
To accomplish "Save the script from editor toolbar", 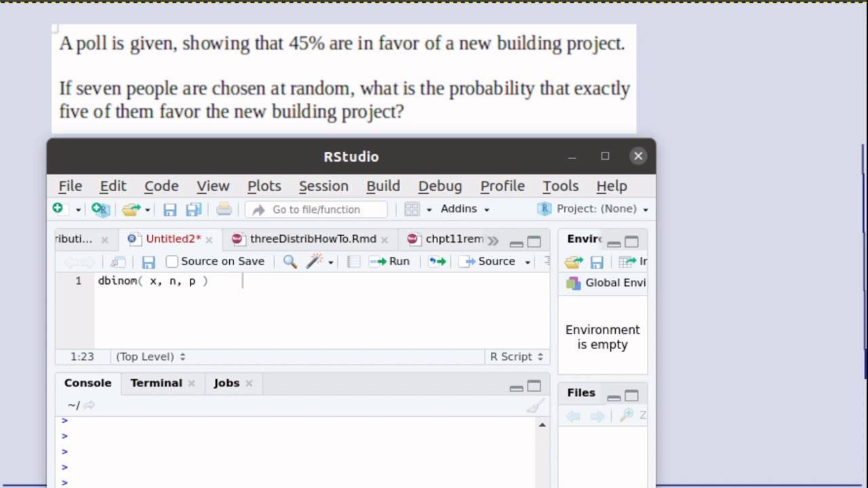I will pyautogui.click(x=149, y=262).
